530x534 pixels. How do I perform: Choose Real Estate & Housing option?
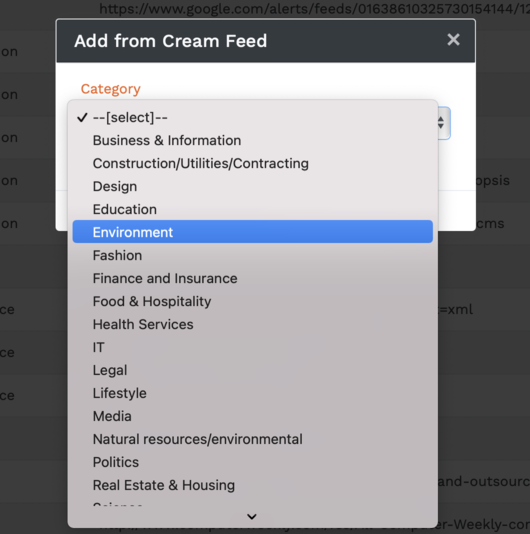(253, 485)
